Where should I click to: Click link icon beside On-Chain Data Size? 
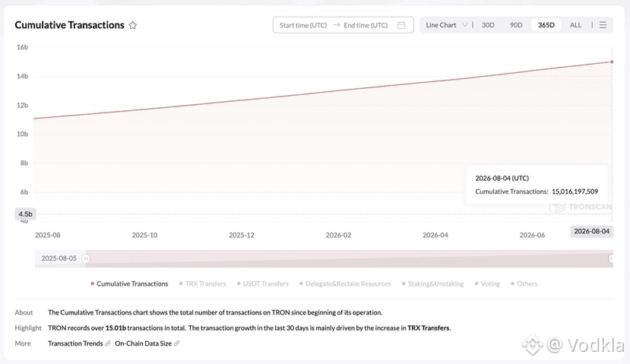tap(176, 343)
